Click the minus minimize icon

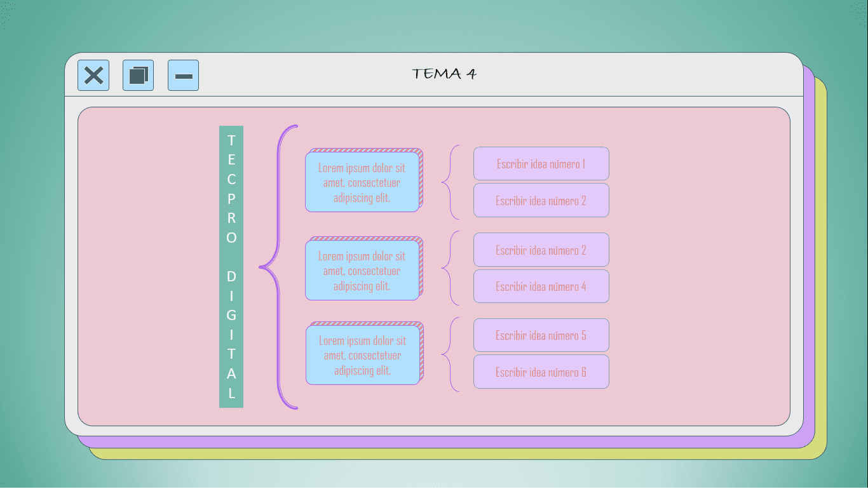[183, 76]
